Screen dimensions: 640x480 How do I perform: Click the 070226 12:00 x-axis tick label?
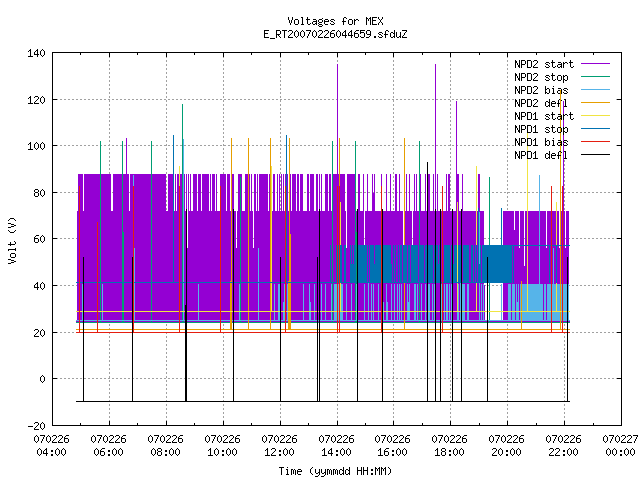click(x=280, y=446)
